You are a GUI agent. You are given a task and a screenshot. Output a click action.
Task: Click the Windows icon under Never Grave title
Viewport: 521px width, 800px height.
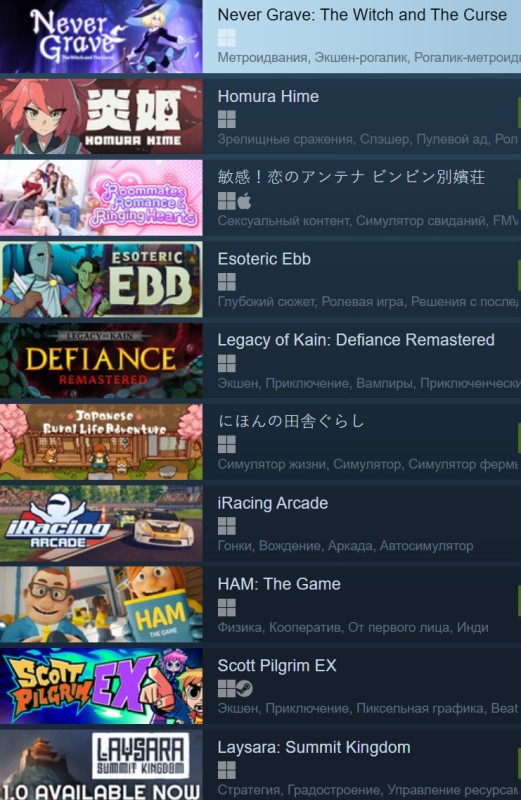(x=227, y=38)
